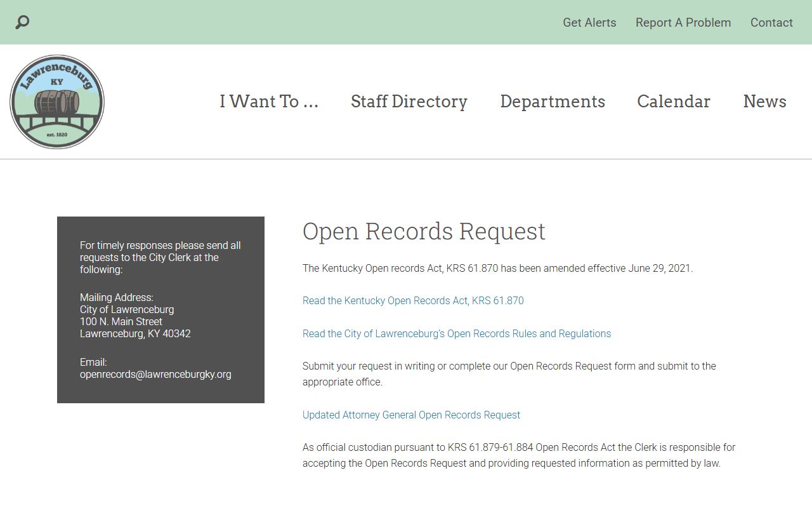This screenshot has width=812, height=508.
Task: Open the Departments menu
Action: [x=553, y=102]
